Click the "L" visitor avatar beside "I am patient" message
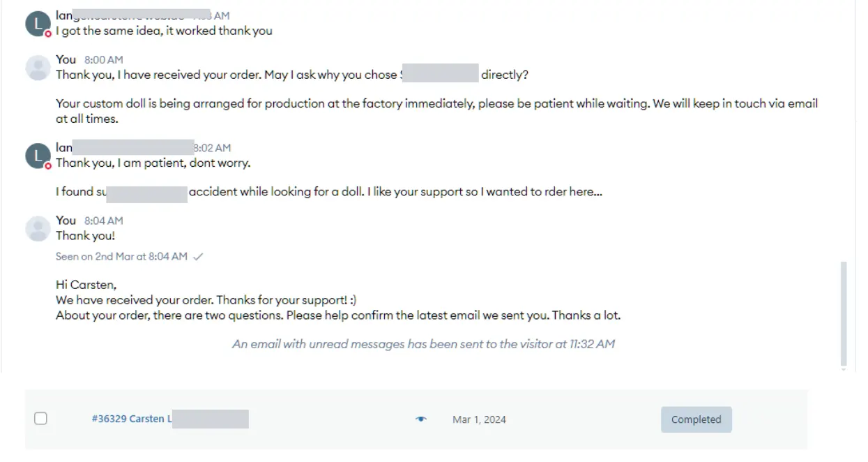 [x=38, y=156]
